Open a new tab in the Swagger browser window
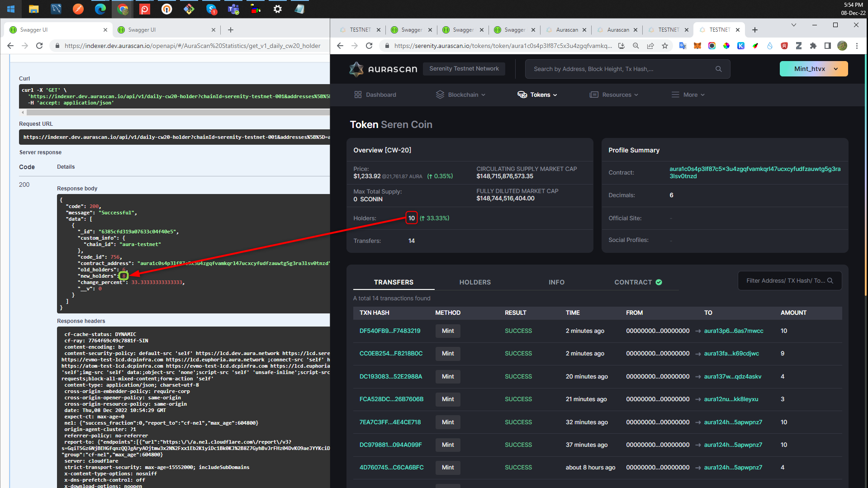Image resolution: width=868 pixels, height=488 pixels. [x=231, y=30]
